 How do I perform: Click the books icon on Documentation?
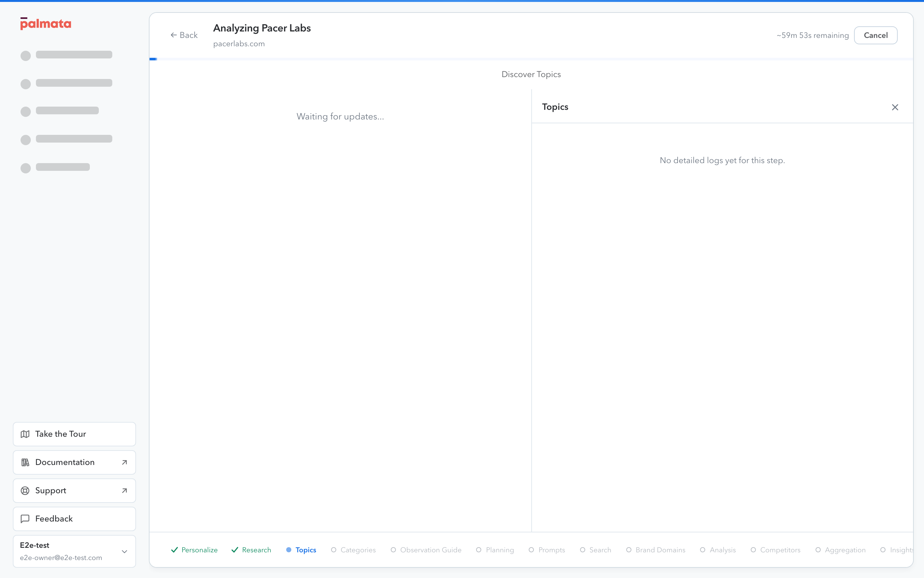pos(25,462)
